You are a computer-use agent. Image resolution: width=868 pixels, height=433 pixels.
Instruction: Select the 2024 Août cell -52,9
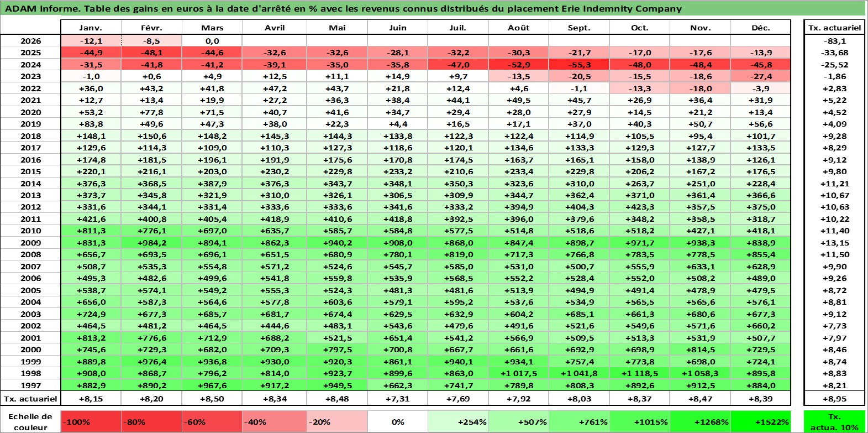coord(519,65)
